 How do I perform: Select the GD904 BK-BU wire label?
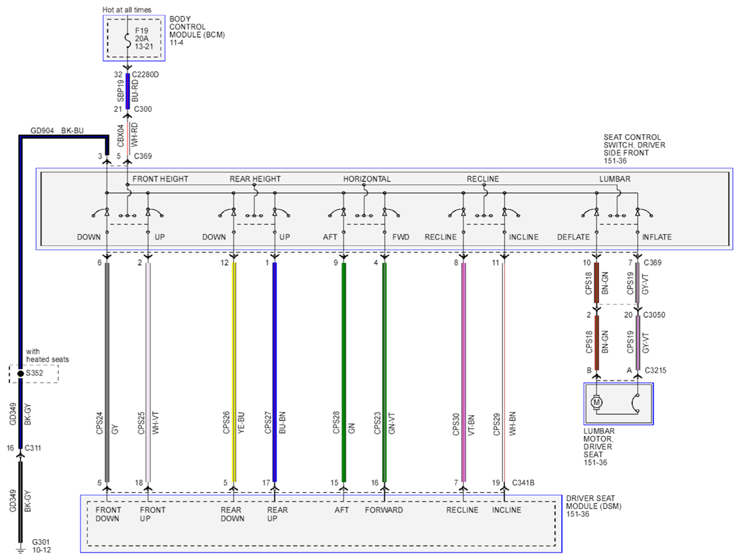point(57,130)
